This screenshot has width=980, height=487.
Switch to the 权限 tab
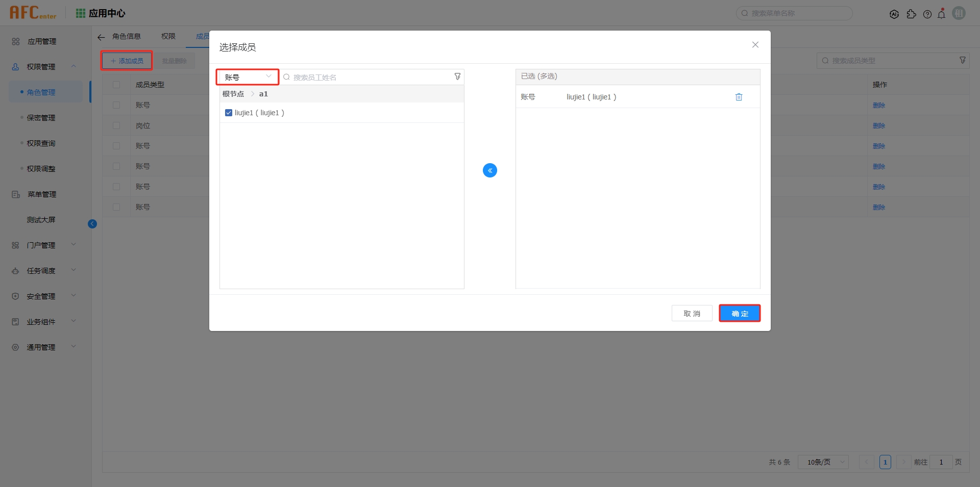click(x=168, y=36)
